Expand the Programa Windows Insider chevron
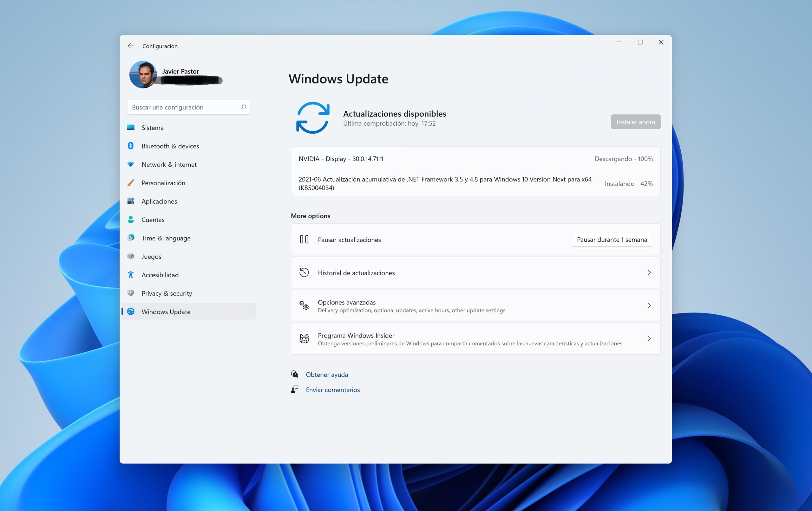This screenshot has width=812, height=511. click(x=649, y=339)
